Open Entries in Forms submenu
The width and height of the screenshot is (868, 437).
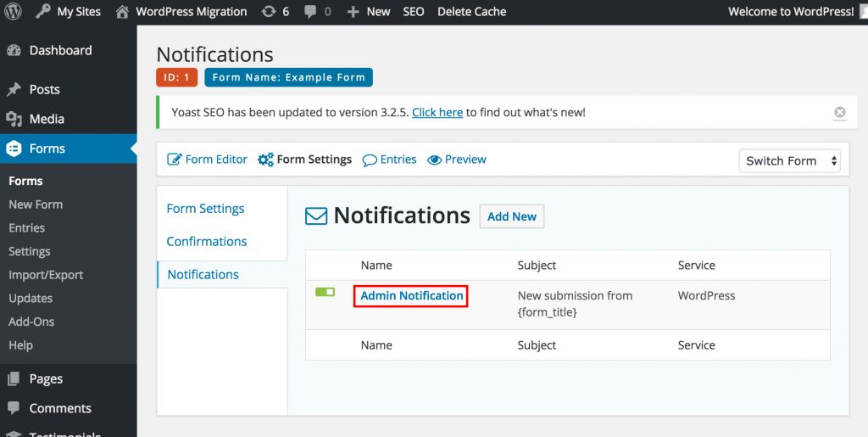coord(26,227)
